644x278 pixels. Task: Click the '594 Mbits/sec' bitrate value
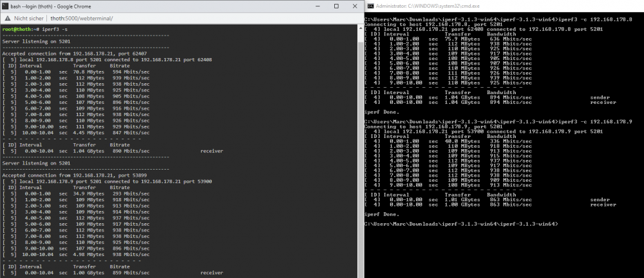[130, 72]
